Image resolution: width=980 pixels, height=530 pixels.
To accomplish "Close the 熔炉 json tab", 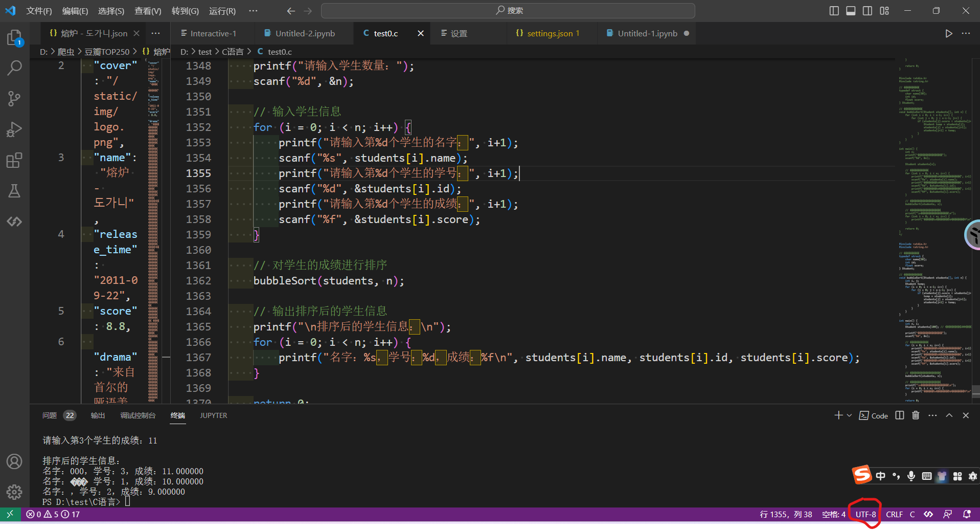I will point(136,33).
